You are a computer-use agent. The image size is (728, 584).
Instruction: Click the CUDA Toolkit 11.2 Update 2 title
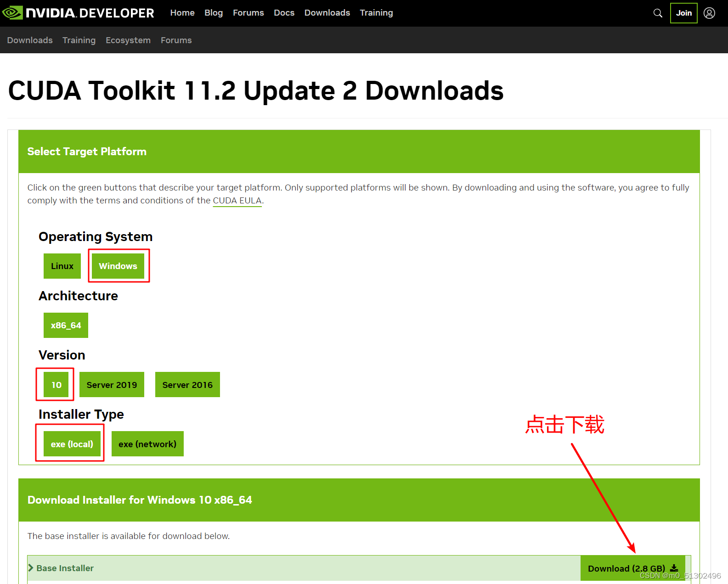coord(256,90)
